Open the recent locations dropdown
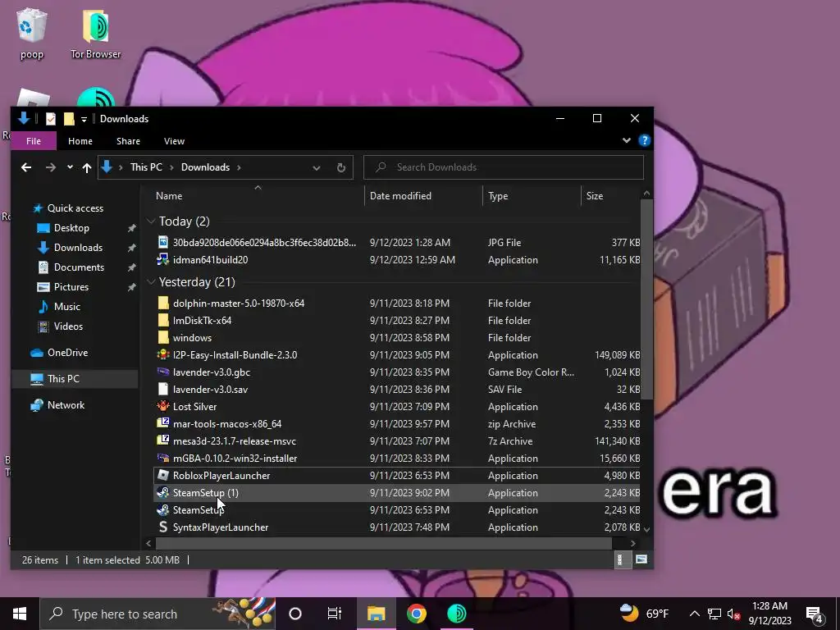 pos(71,167)
